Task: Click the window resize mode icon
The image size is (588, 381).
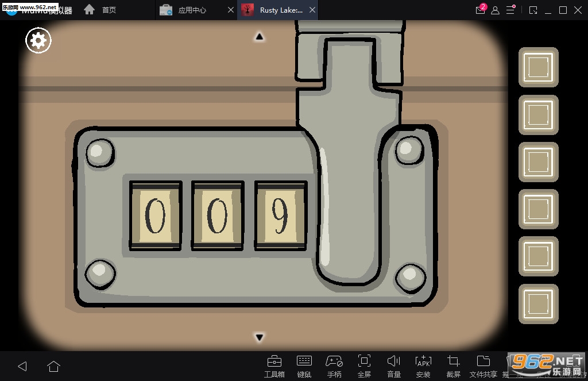Action: [x=533, y=10]
